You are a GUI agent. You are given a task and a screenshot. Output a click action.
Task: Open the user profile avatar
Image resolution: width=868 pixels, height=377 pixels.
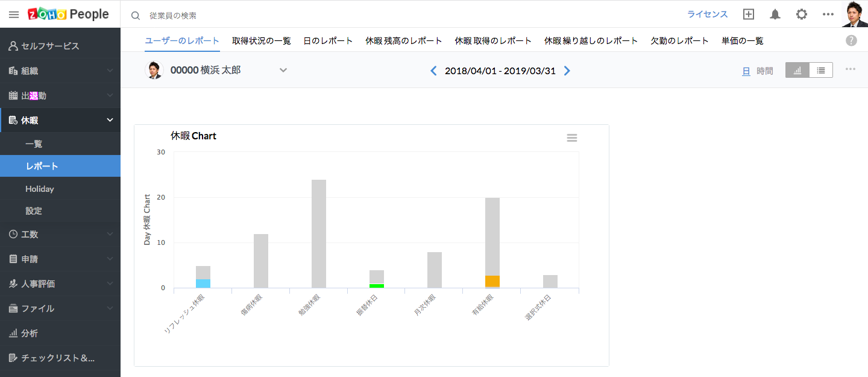coord(854,14)
